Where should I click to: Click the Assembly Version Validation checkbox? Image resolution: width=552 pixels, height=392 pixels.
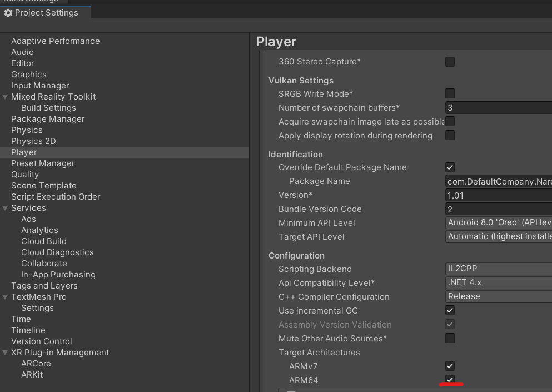tap(450, 324)
